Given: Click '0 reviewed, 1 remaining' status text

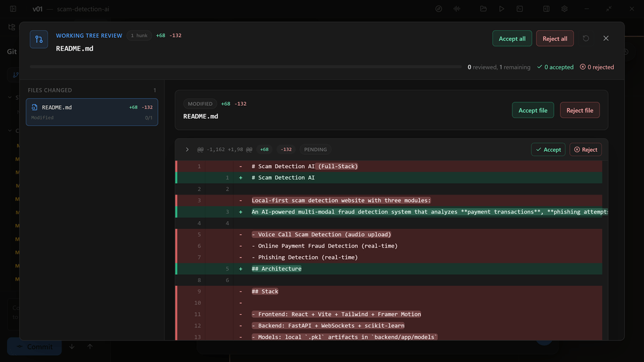Looking at the screenshot, I should [x=499, y=67].
